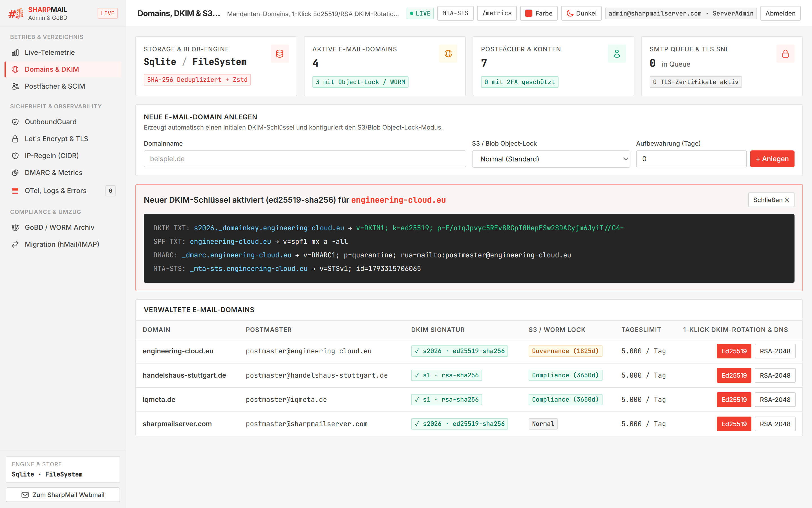Toggle the Farbe color theme
The width and height of the screenshot is (812, 508).
[539, 14]
